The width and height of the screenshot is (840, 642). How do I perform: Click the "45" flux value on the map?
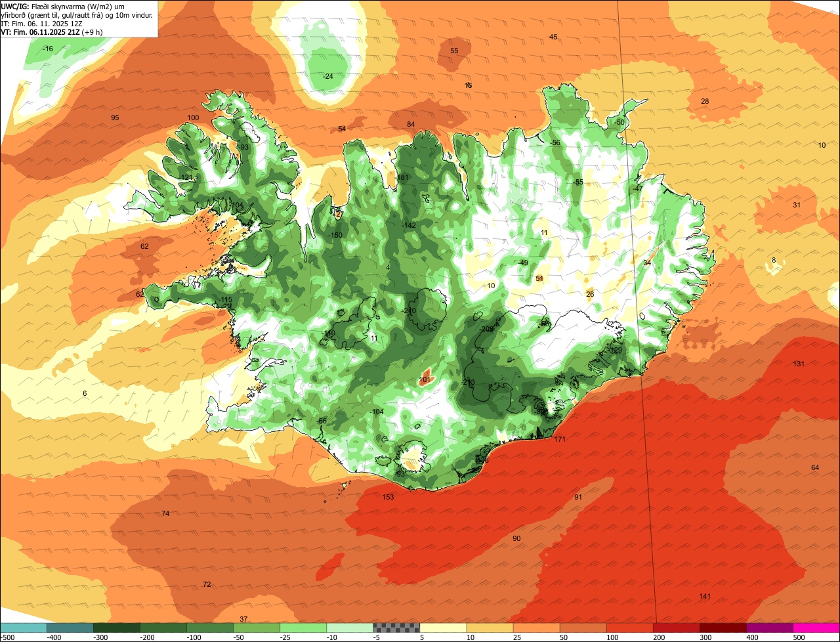[x=553, y=37]
